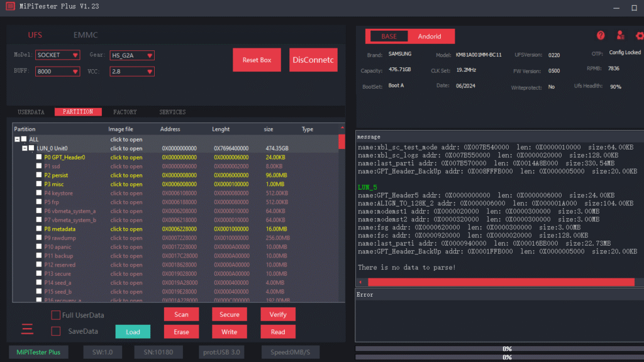The height and width of the screenshot is (362, 644).
Task: Click the green LUN_5 heading in messages
Action: (367, 187)
